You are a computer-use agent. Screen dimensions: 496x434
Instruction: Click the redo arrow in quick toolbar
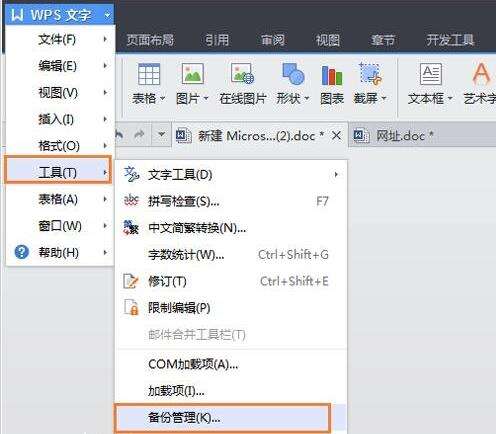(x=139, y=135)
